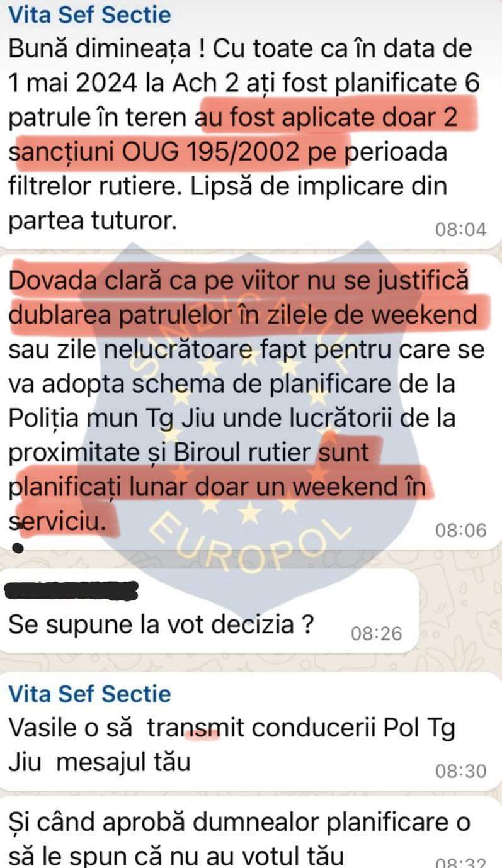This screenshot has width=502, height=868.
Task: Click the highlighted 'au fost aplicate doar 2' text
Action: click(338, 117)
